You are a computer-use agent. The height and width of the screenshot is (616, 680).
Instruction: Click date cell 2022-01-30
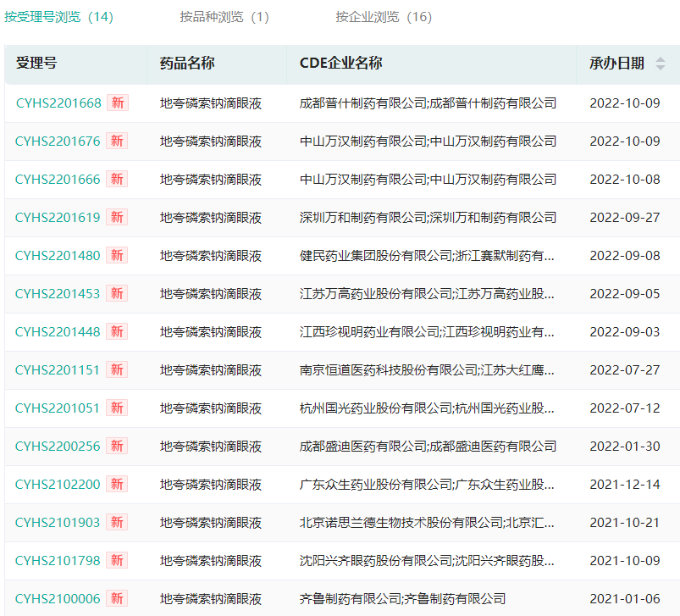pyautogui.click(x=625, y=447)
